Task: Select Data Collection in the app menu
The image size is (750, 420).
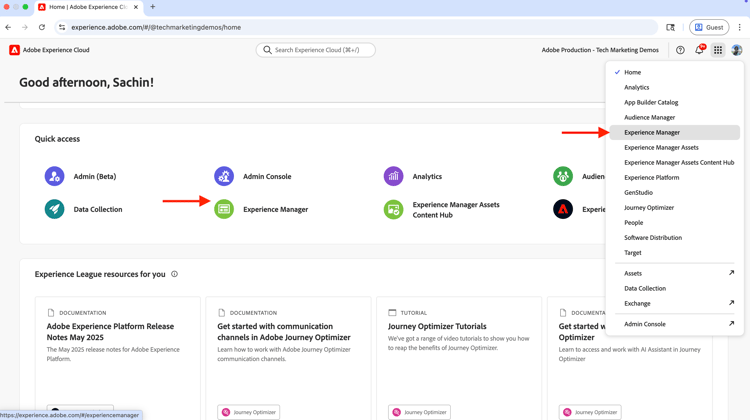Action: (x=674, y=288)
